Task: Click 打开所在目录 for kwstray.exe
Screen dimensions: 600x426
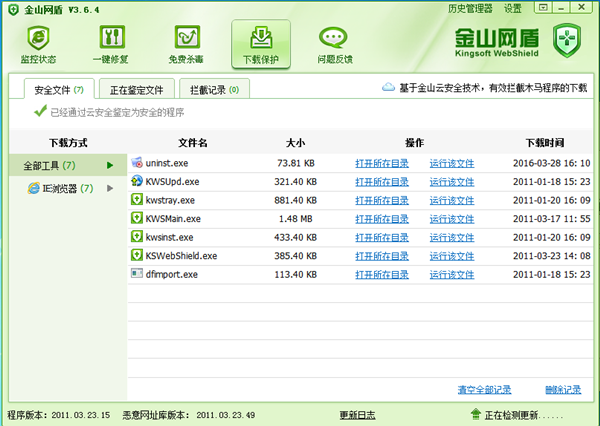Action: [382, 200]
